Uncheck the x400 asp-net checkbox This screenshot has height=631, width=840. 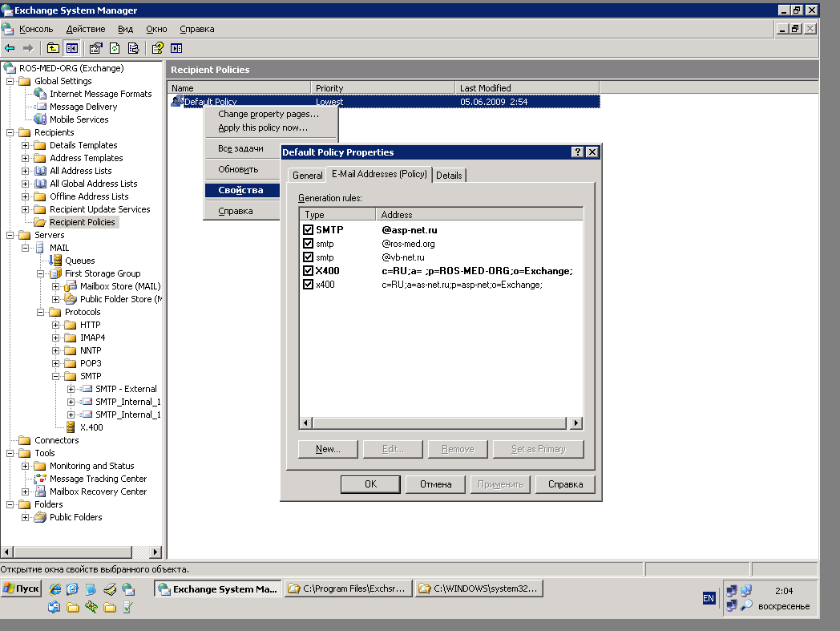[308, 285]
